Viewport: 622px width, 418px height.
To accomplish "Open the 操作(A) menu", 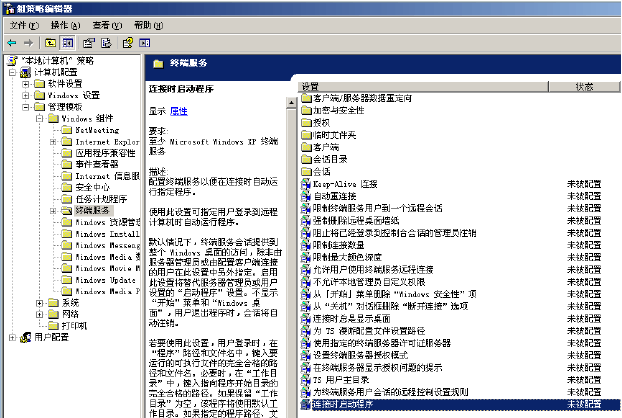I will 65,25.
